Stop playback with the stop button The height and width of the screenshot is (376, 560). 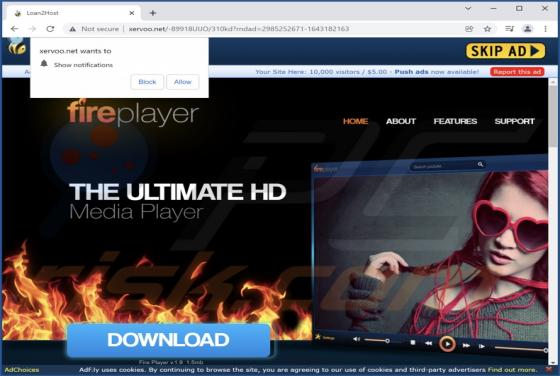click(412, 342)
